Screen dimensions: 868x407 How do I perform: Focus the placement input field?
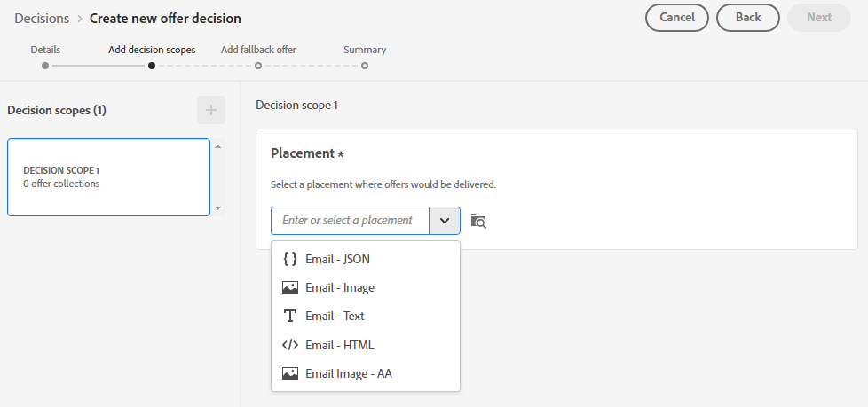coord(350,221)
